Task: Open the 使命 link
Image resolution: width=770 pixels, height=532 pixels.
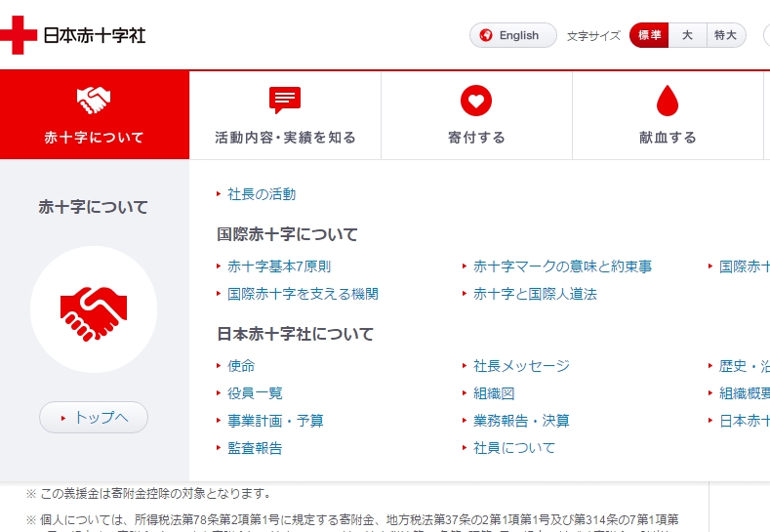Action: 241,366
